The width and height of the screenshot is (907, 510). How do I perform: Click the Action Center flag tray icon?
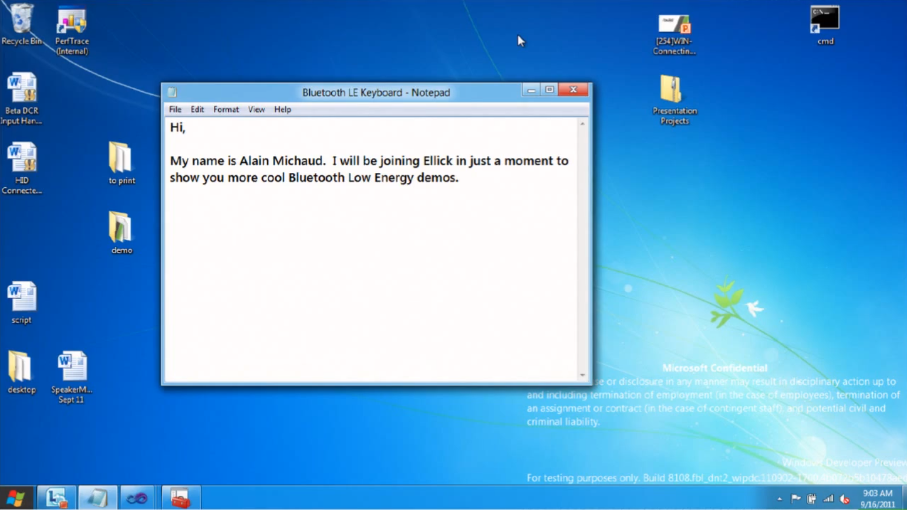796,498
